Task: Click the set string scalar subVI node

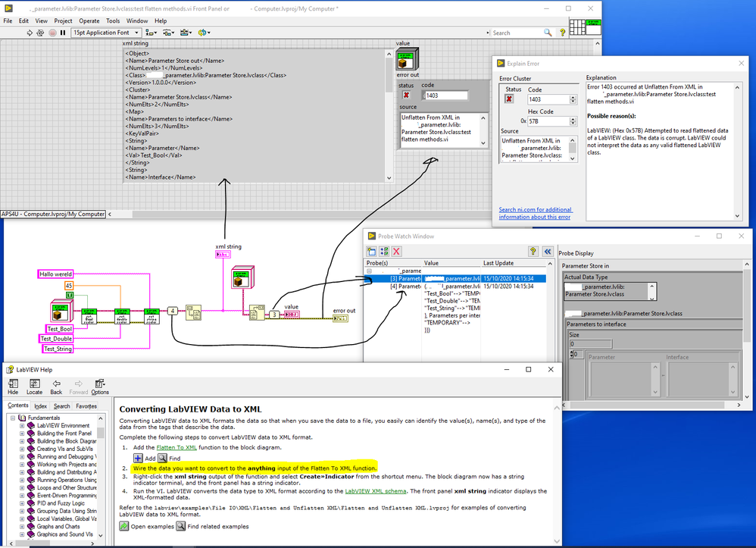Action: coord(152,317)
